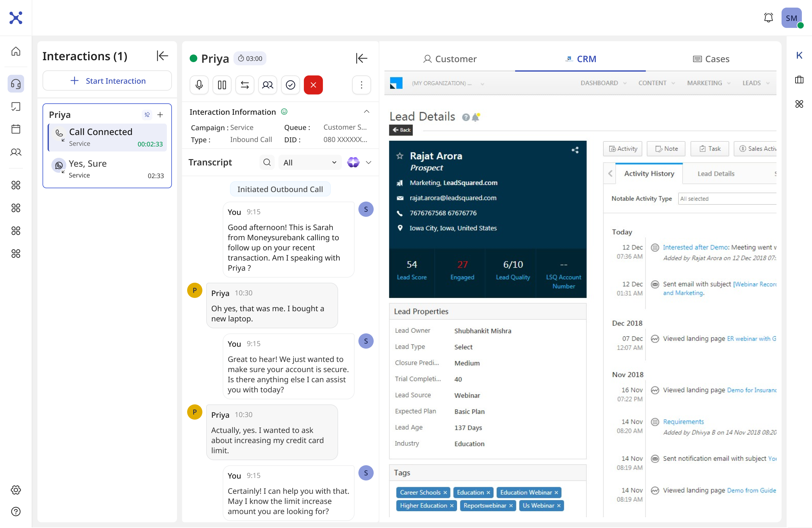Open the DASHBOARD menu
Image resolution: width=812 pixels, height=528 pixels.
click(x=604, y=83)
